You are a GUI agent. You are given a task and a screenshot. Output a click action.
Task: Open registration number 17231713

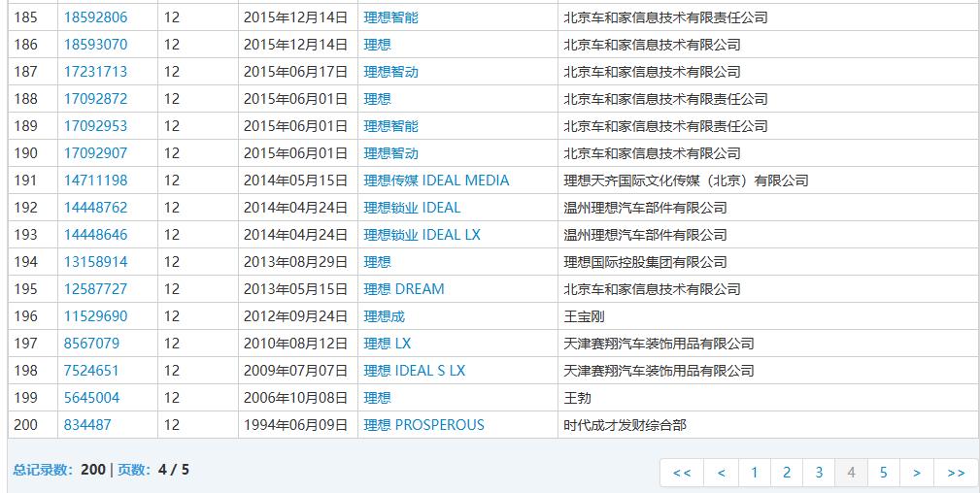coord(95,72)
